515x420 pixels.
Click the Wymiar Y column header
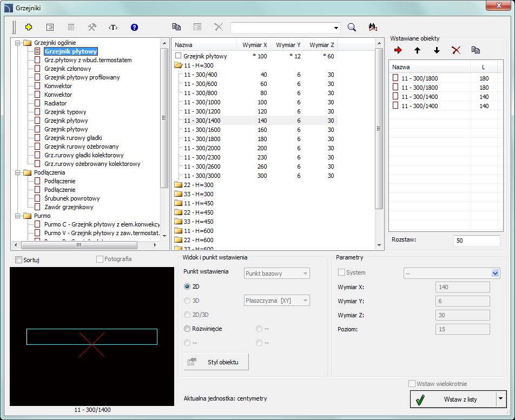pyautogui.click(x=287, y=45)
